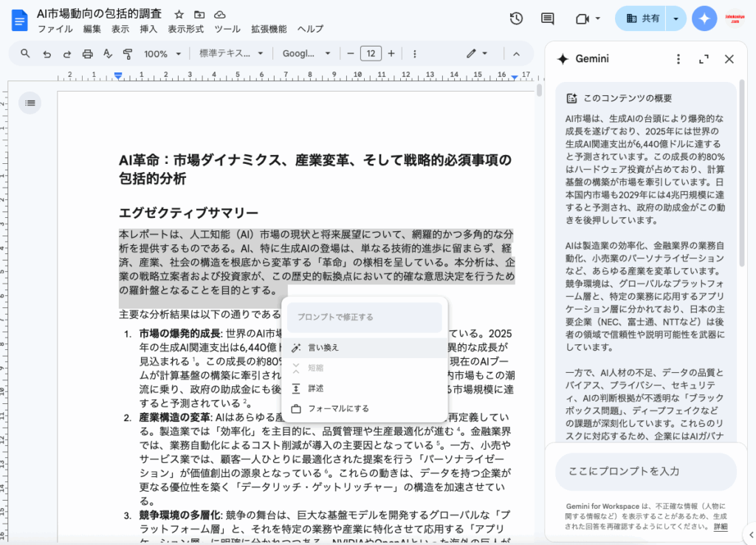756x545 pixels.
Task: Select the paint format roller icon
Action: click(128, 53)
